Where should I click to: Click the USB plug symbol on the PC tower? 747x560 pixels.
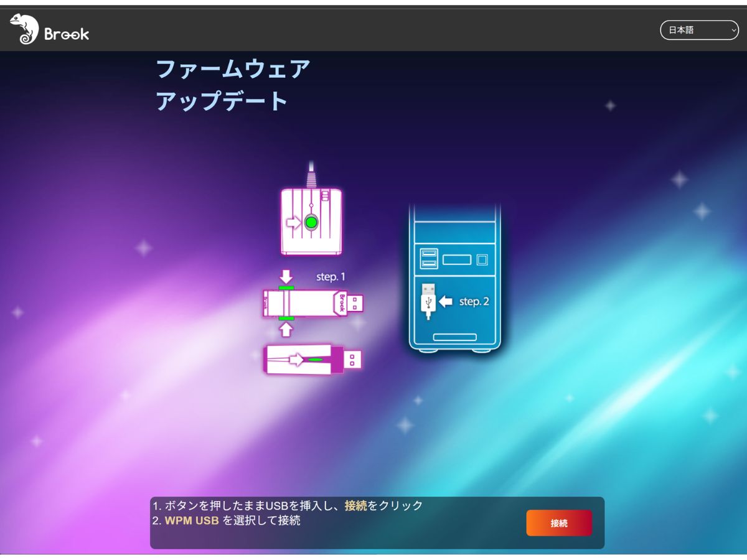[428, 301]
